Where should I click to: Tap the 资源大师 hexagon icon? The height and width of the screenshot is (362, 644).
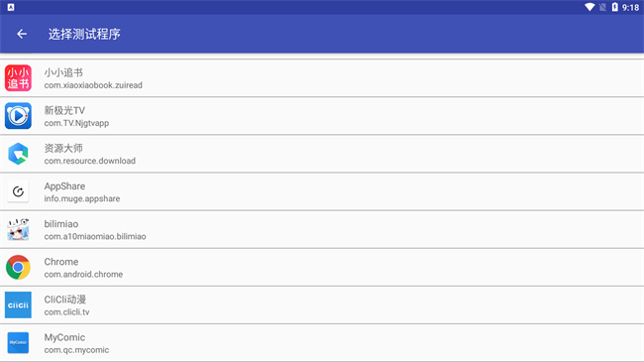point(18,154)
